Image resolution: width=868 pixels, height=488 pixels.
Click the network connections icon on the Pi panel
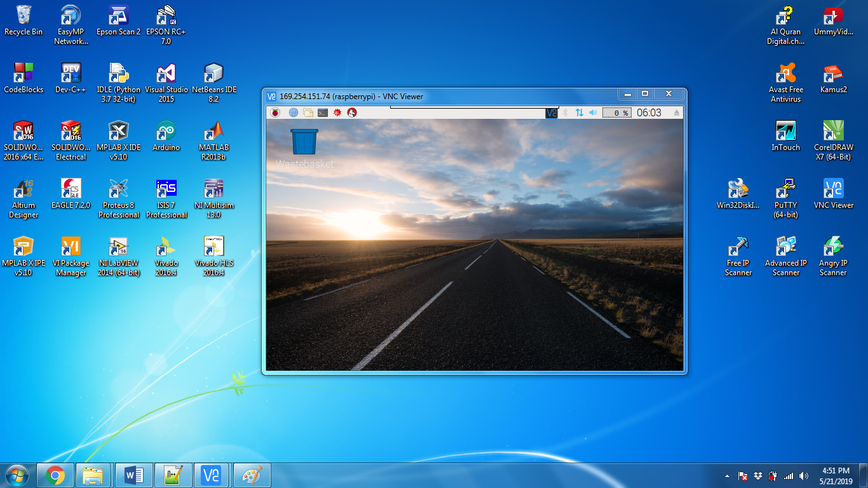click(579, 112)
